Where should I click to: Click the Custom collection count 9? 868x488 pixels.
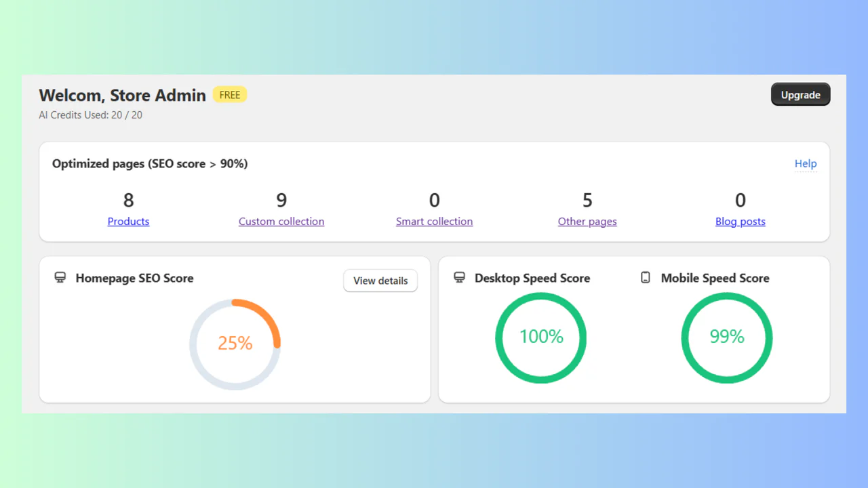[x=281, y=200]
